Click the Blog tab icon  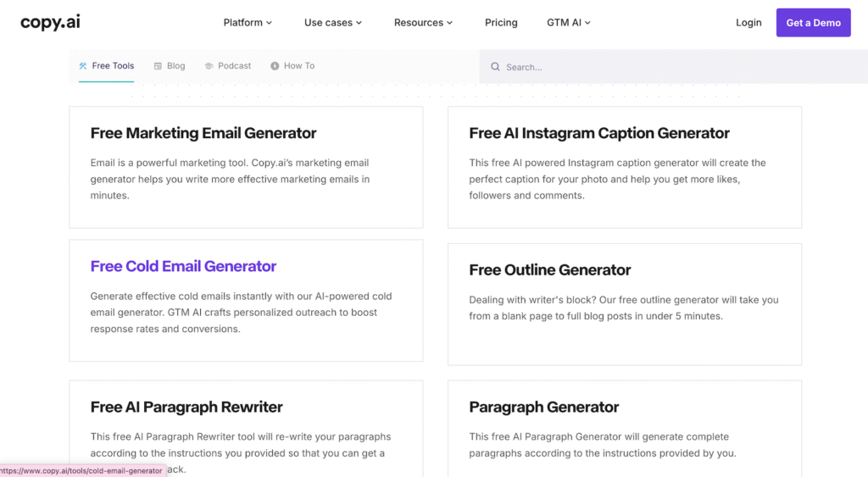tap(157, 66)
